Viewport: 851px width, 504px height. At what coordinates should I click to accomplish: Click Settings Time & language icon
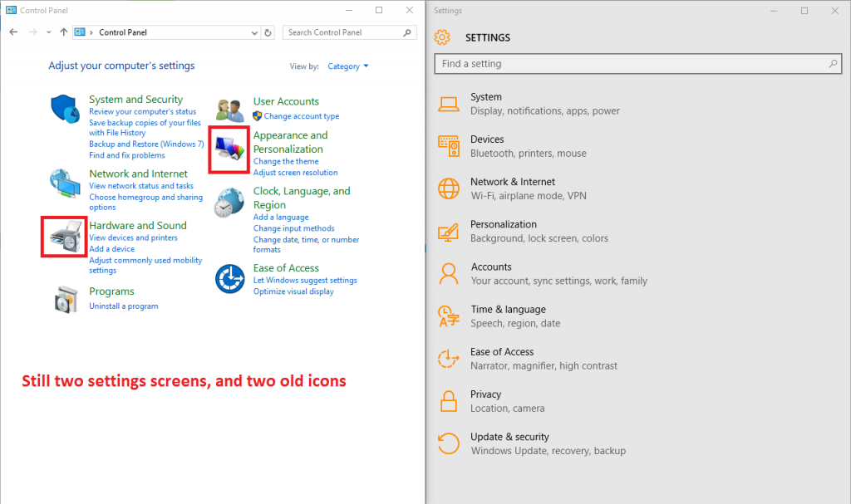tap(448, 316)
